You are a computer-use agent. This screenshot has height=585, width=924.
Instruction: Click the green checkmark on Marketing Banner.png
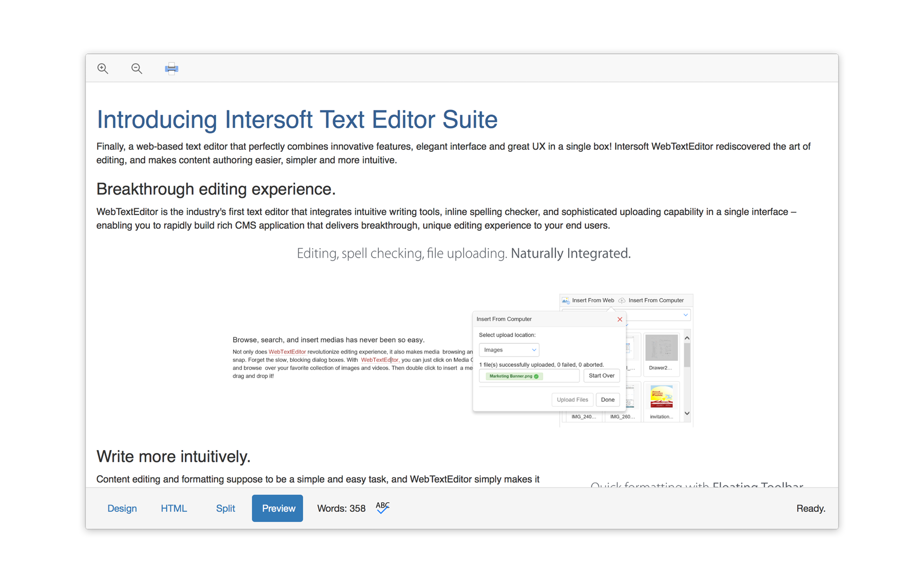[x=536, y=376]
